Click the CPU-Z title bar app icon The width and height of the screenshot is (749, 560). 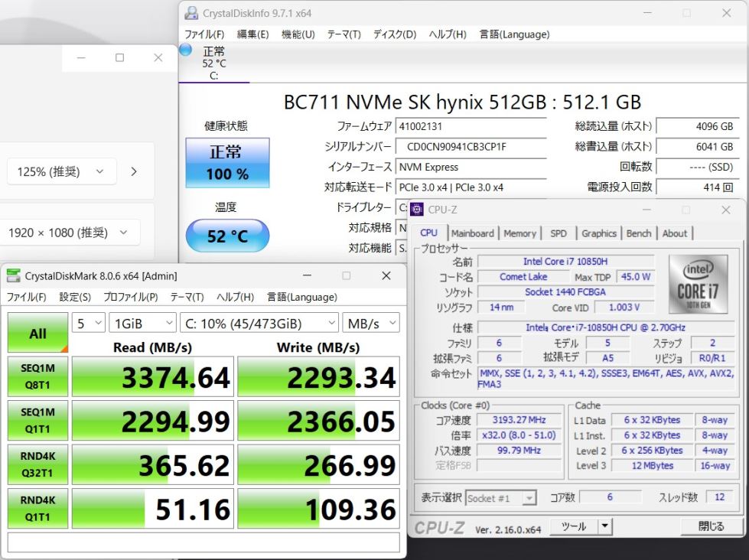click(x=418, y=210)
